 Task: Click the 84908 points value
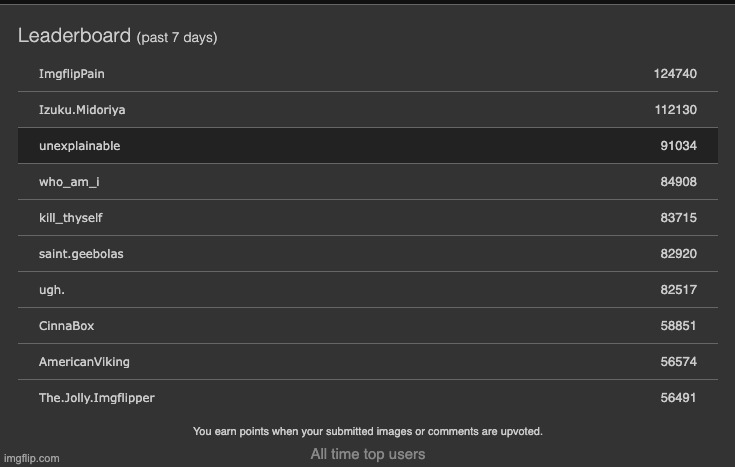click(x=678, y=182)
